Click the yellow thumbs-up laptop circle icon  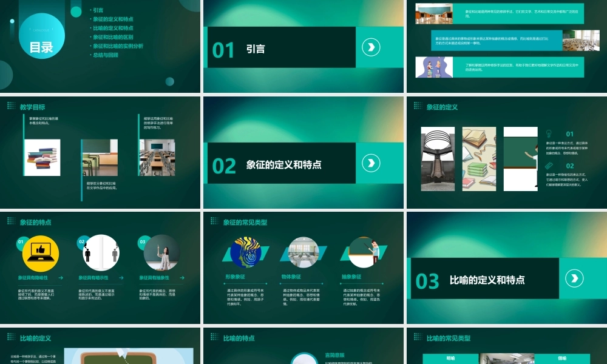click(x=41, y=254)
